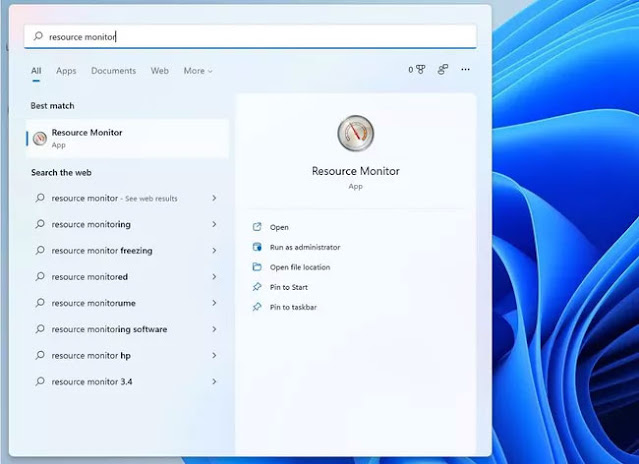Screen dimensions: 639x464
Task: Expand the 'resource monitor 3.4' chevron
Action: [x=214, y=381]
